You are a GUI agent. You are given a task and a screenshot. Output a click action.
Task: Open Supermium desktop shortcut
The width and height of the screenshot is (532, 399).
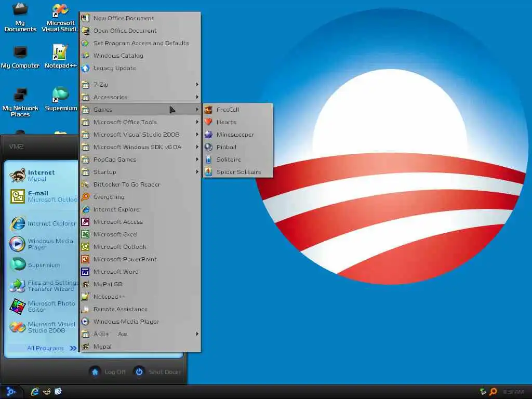click(x=61, y=98)
